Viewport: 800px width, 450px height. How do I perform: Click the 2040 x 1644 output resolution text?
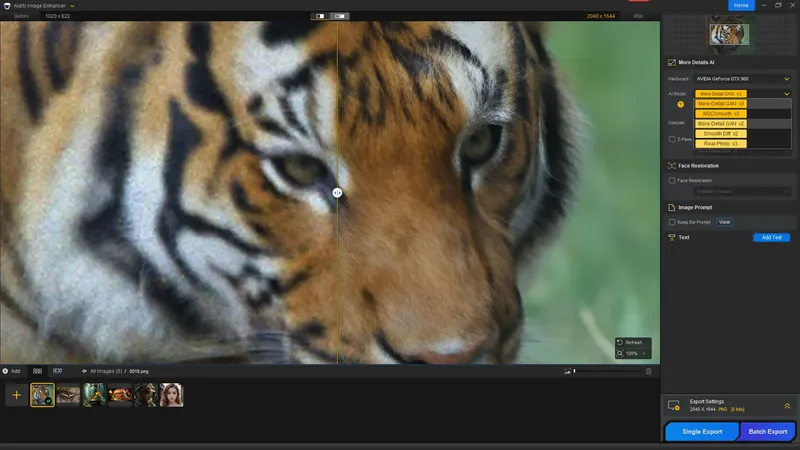point(601,16)
